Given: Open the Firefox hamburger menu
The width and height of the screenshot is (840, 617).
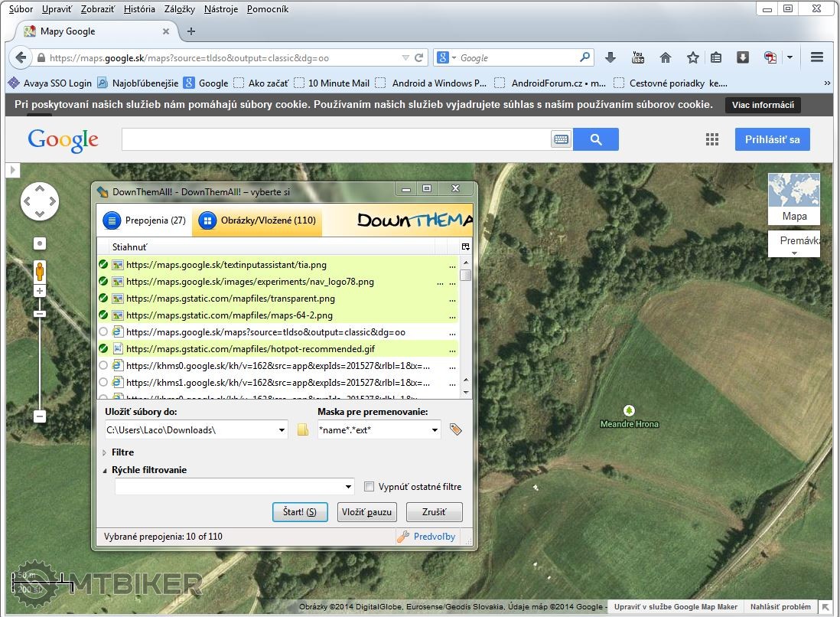Looking at the screenshot, I should tap(816, 57).
